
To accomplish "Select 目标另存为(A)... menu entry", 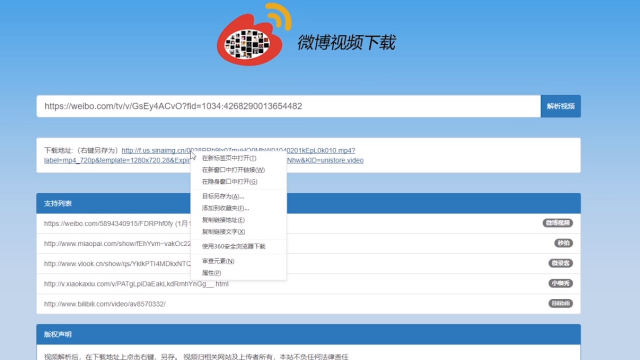I will [x=238, y=196].
